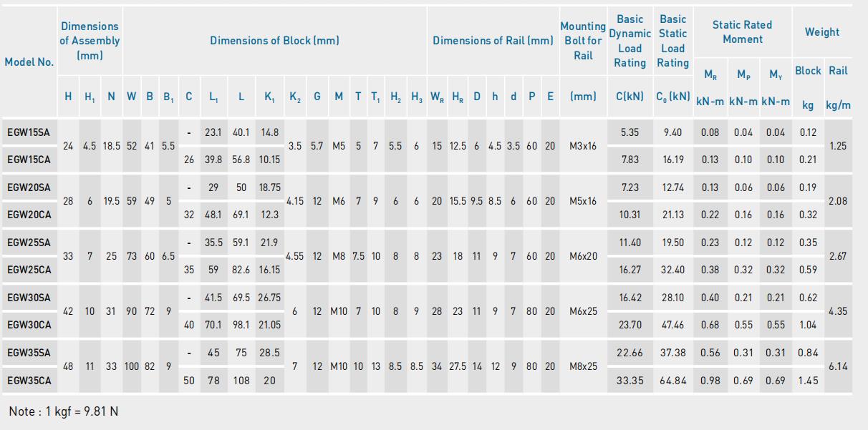
Task: Select the EGW30CA model cell
Action: [29, 325]
